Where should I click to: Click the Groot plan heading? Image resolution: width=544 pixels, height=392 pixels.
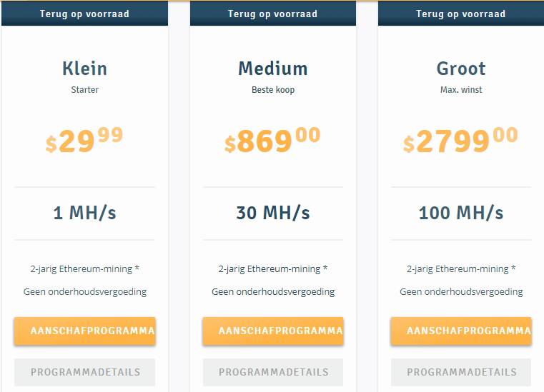tap(461, 69)
